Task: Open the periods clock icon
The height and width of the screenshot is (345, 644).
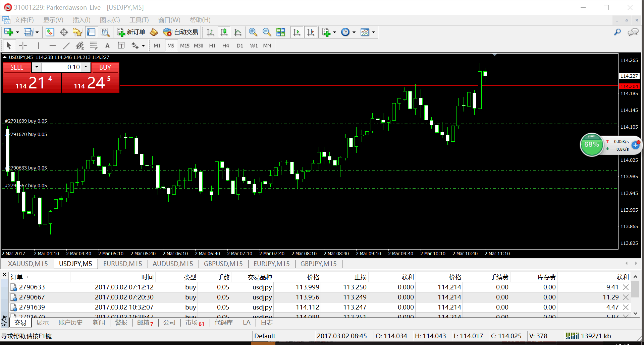Action: click(x=345, y=32)
